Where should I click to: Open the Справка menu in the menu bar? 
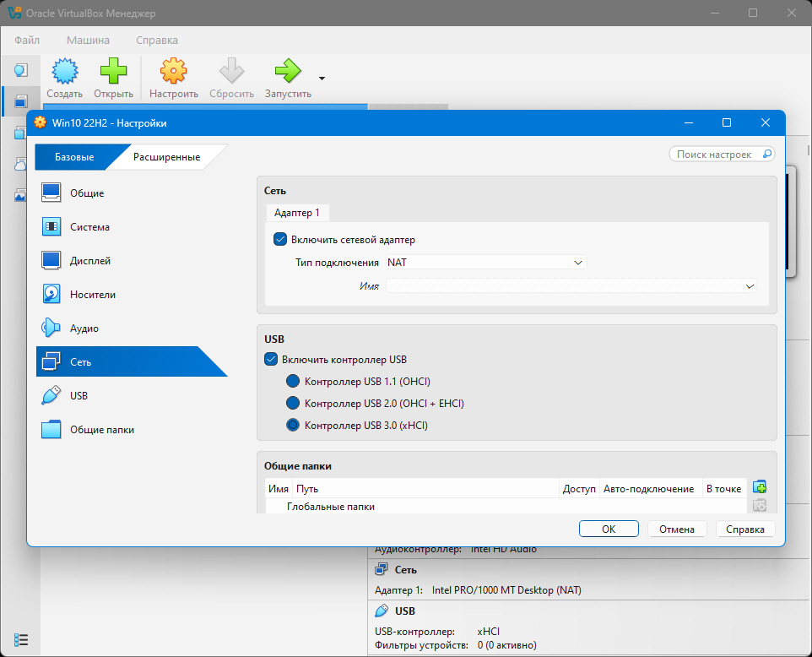pos(157,40)
